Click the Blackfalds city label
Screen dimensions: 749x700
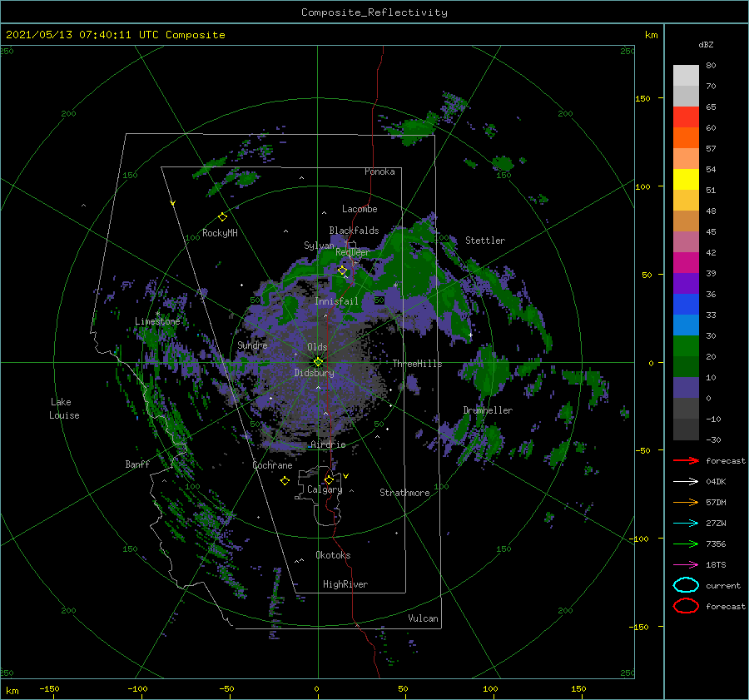(x=354, y=231)
